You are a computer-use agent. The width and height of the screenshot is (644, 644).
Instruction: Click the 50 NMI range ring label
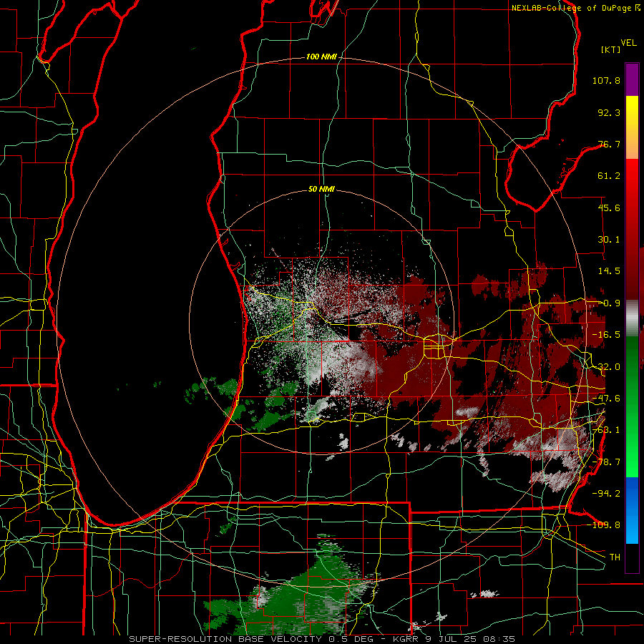pyautogui.click(x=321, y=190)
